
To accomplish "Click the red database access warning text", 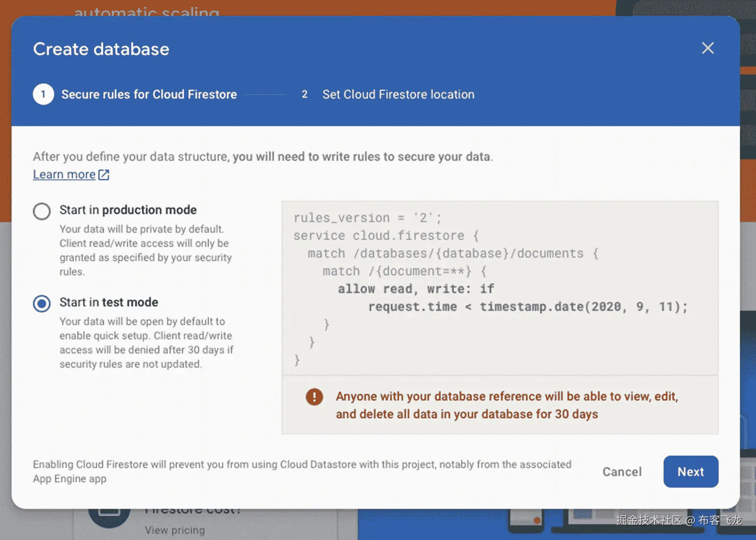I will tap(506, 405).
